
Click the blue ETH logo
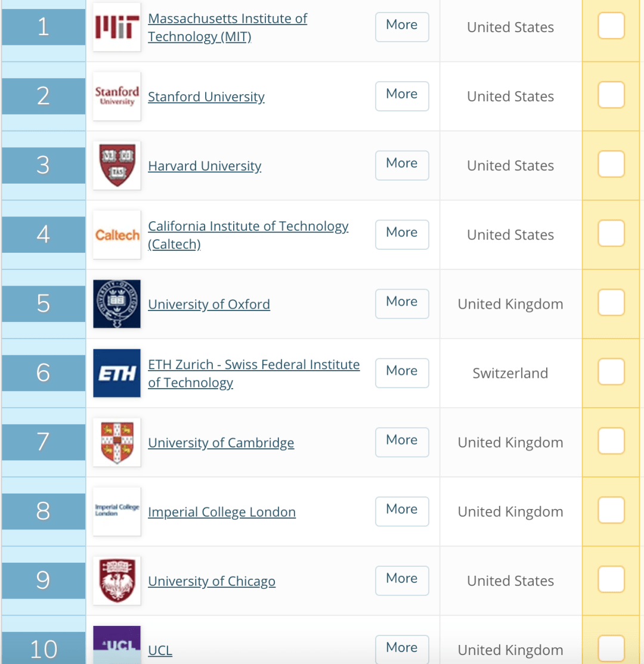pos(117,373)
